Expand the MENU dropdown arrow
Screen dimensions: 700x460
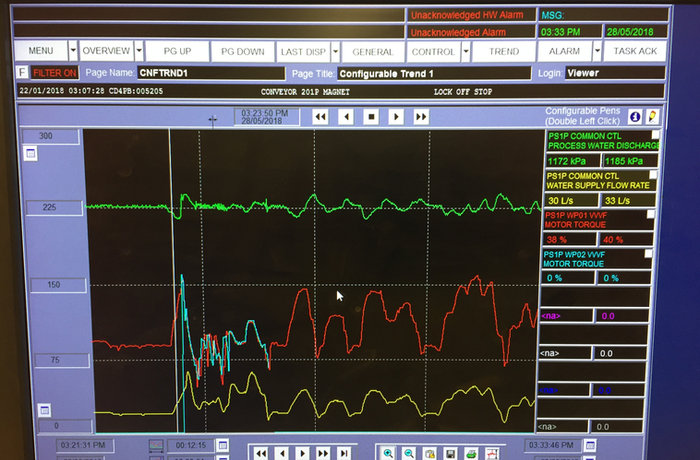[x=73, y=50]
